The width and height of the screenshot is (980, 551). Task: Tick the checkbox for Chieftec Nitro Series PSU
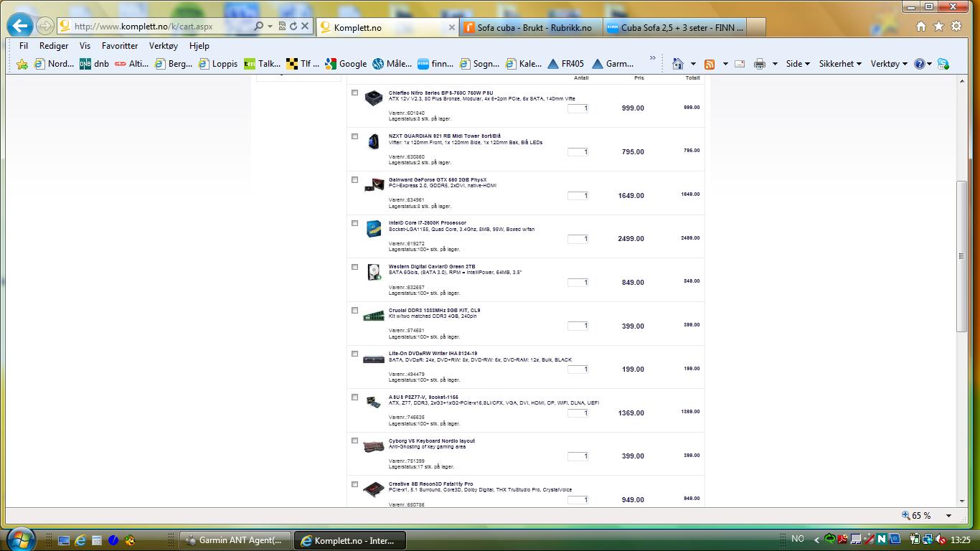354,93
